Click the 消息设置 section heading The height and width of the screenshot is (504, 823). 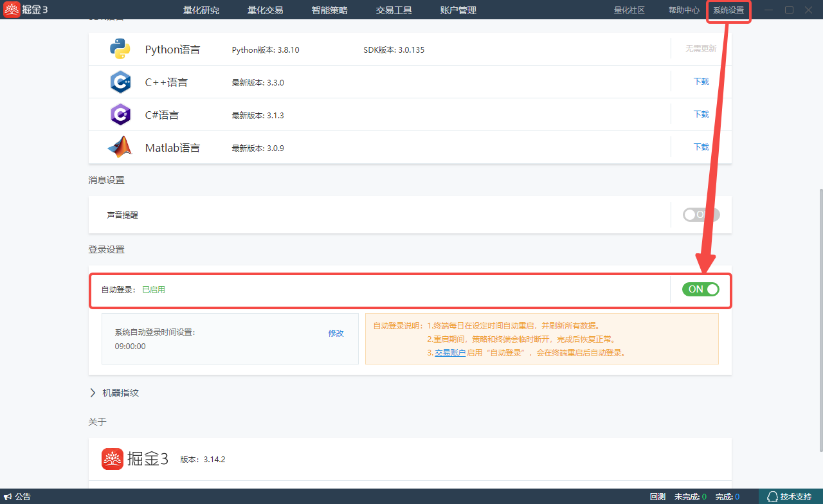click(x=106, y=181)
